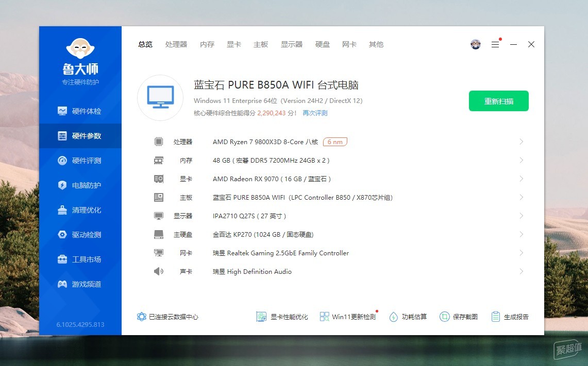Expand the 内存 row arrow
This screenshot has width=588, height=366.
coord(521,160)
